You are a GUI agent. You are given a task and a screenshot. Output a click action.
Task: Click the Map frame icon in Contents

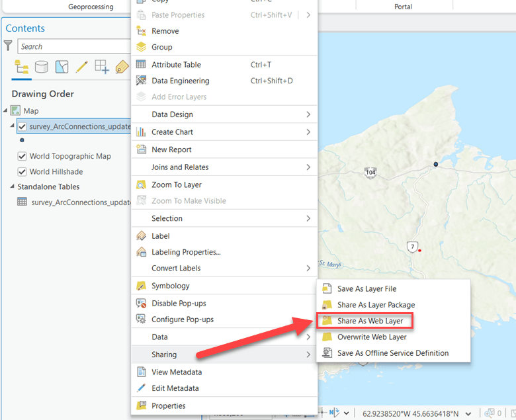click(15, 110)
